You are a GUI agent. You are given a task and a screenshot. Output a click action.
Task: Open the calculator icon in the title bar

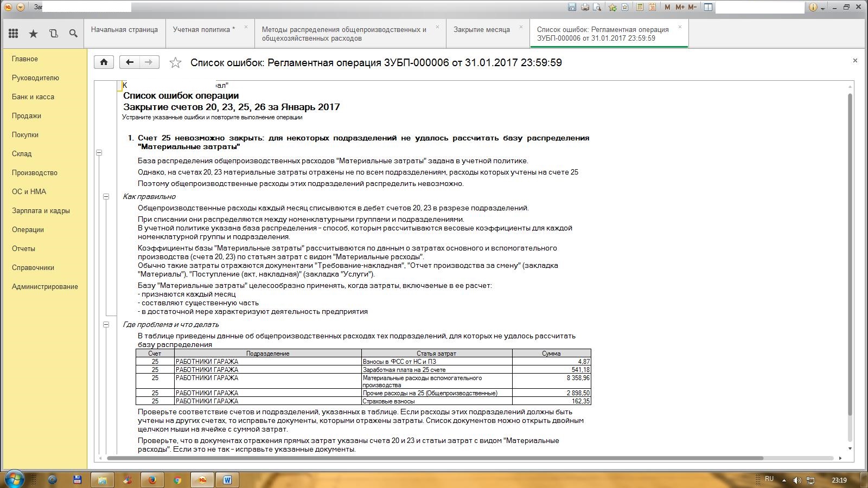pyautogui.click(x=640, y=7)
